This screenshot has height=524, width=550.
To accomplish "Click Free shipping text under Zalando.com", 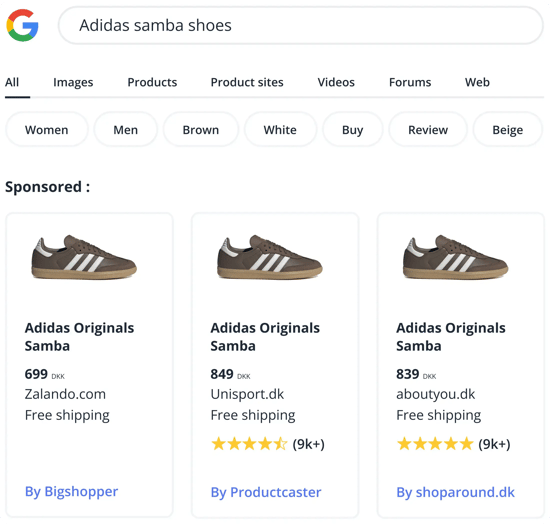I will click(x=67, y=416).
